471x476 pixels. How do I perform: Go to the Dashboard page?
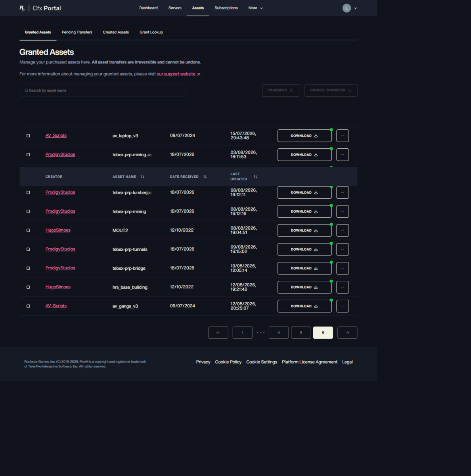(148, 8)
